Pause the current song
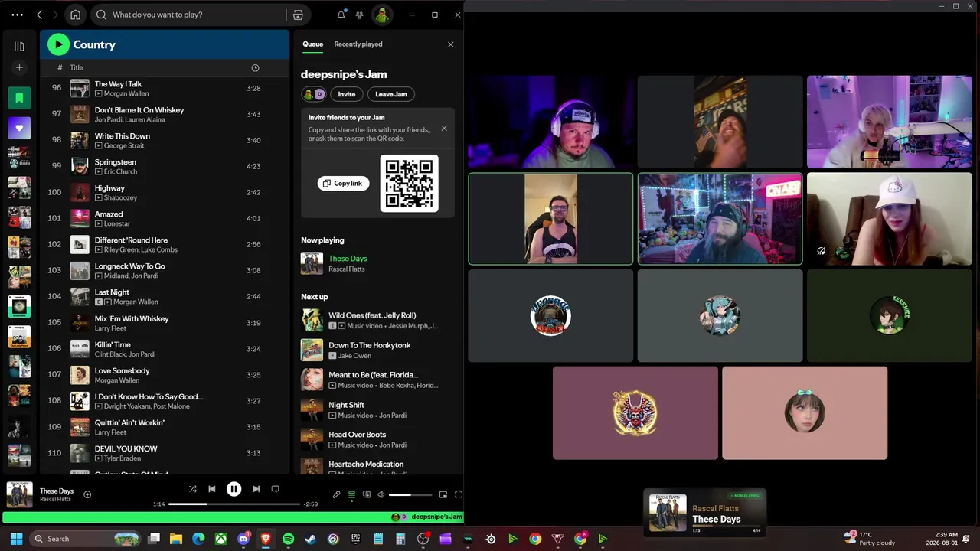 pyautogui.click(x=234, y=489)
